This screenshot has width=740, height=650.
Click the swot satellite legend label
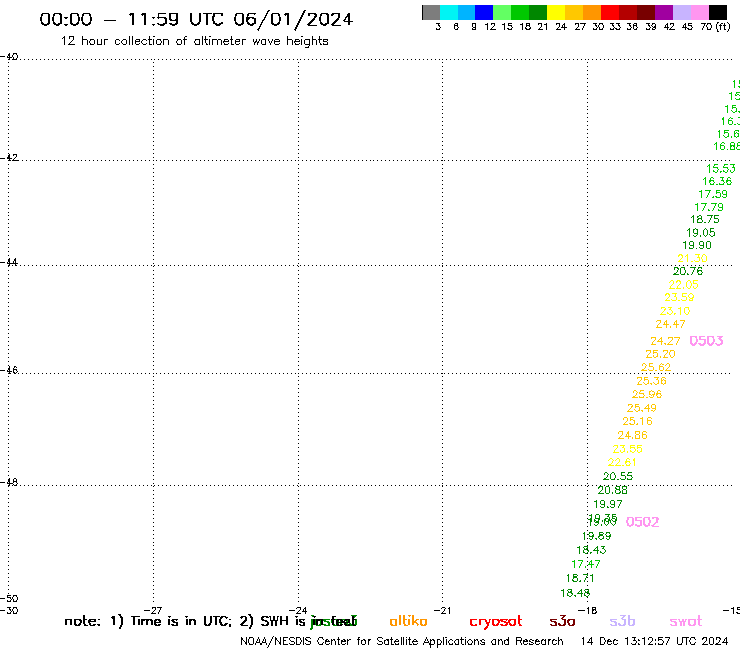pos(686,621)
